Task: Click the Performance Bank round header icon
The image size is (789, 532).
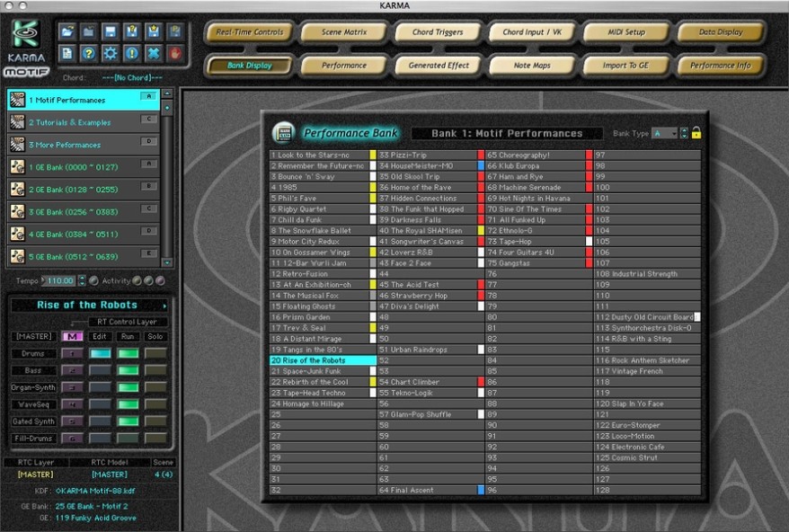Action: pos(283,133)
